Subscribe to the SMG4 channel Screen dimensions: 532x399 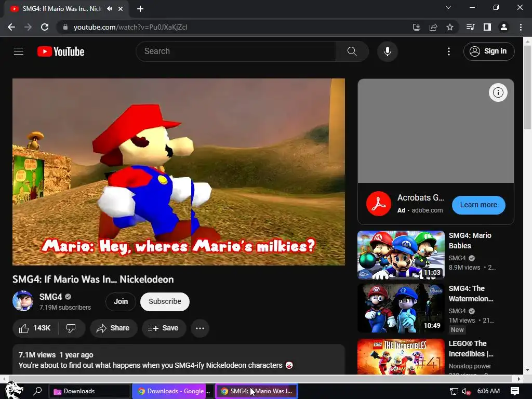point(165,301)
